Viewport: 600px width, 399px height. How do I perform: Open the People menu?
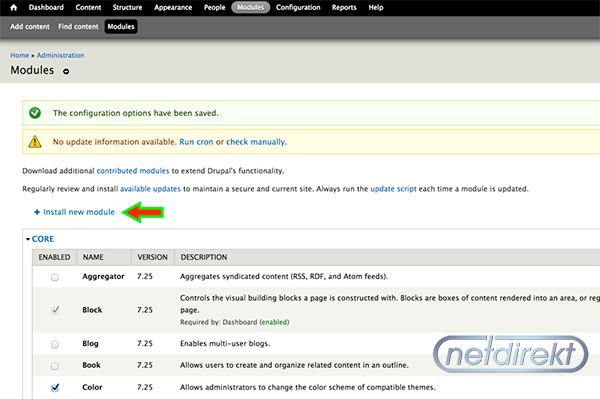tap(215, 7)
